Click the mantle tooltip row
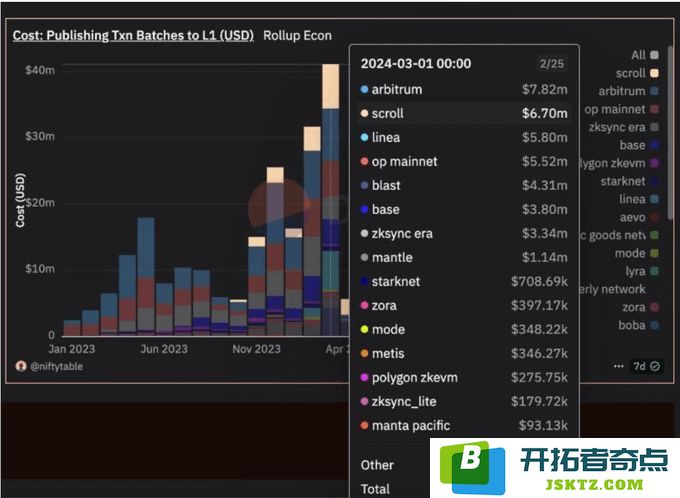 click(x=464, y=257)
